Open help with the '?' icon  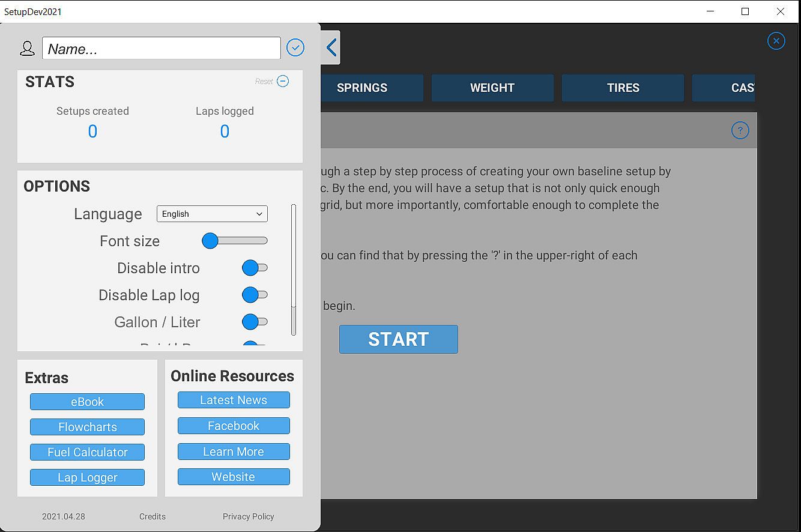[x=740, y=130]
